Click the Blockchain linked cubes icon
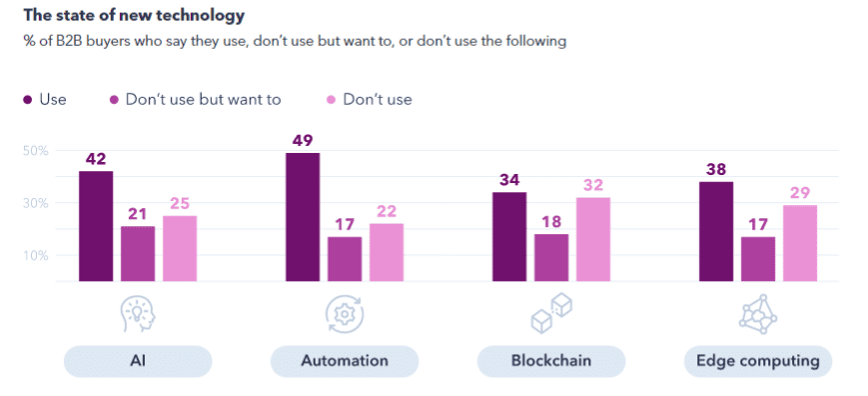This screenshot has width=868, height=396. (x=551, y=314)
